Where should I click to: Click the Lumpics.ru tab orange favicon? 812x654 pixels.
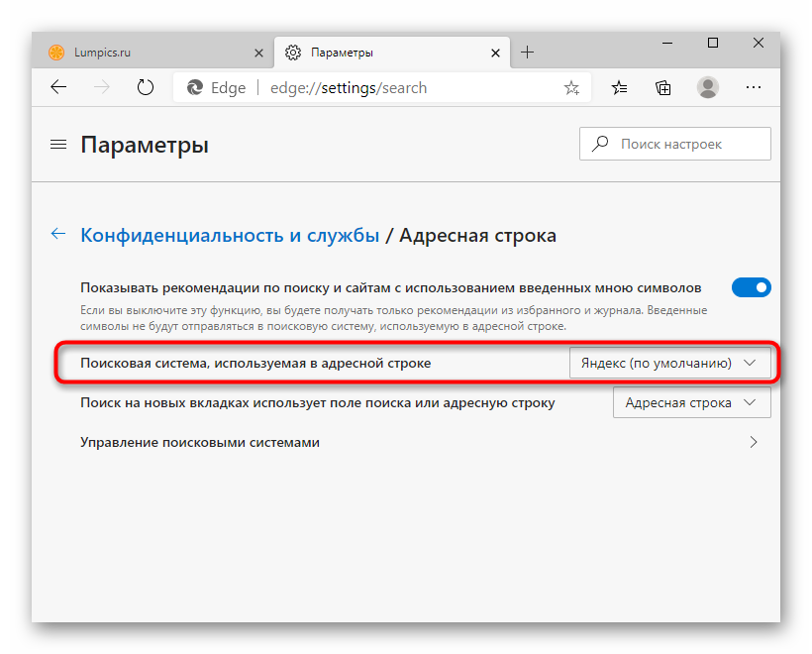pyautogui.click(x=55, y=53)
